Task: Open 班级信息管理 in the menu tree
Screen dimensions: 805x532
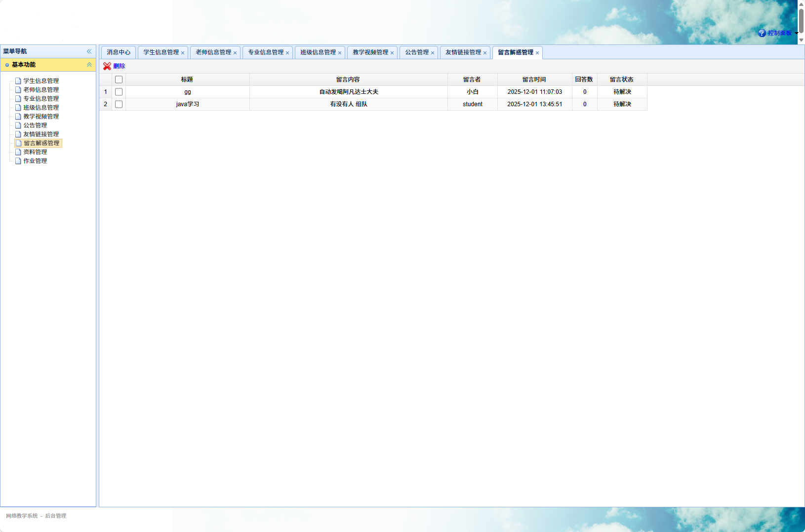Action: tap(41, 108)
